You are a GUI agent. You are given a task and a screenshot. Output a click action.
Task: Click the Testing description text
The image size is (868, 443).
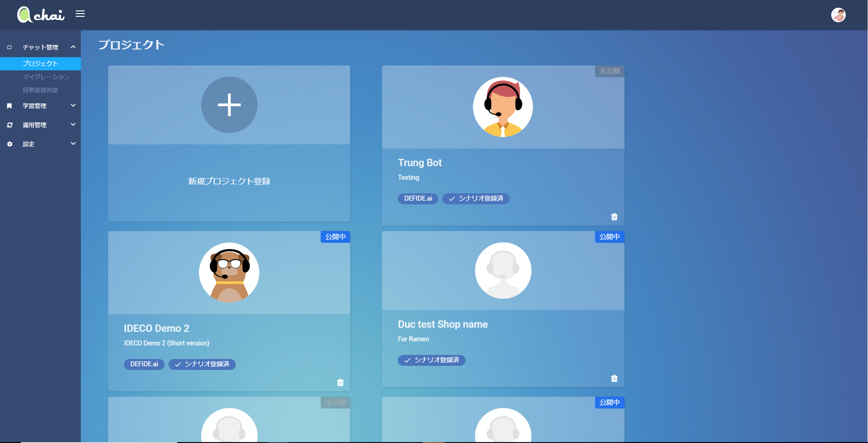coord(408,177)
